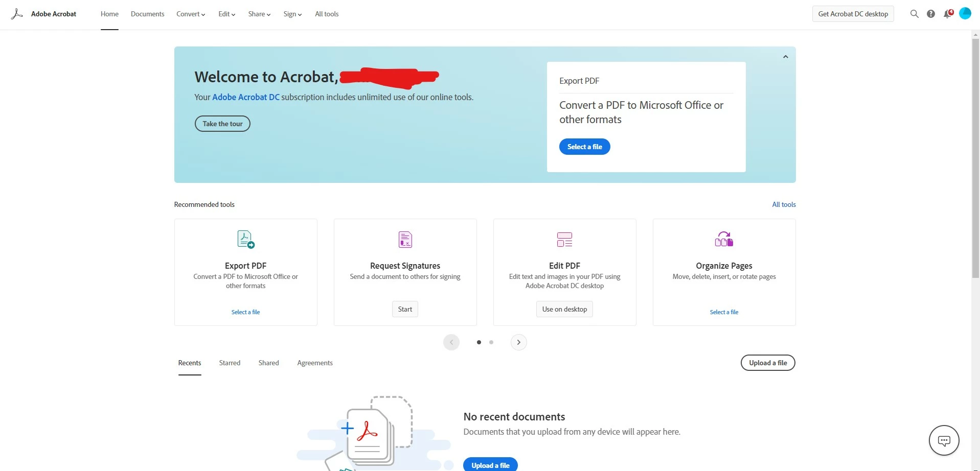Open the user profile avatar
This screenshot has width=980, height=471.
coord(965,13)
